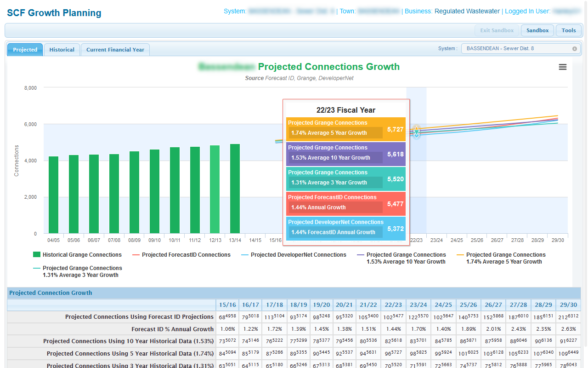Screen dimensions: 588x368
Task: Click the 18/19 column header
Action: pos(298,305)
